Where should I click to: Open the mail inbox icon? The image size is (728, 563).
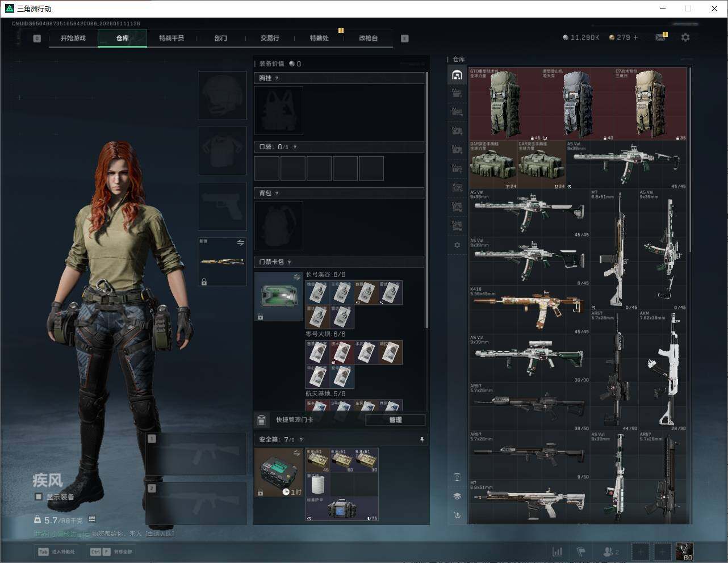coord(660,37)
